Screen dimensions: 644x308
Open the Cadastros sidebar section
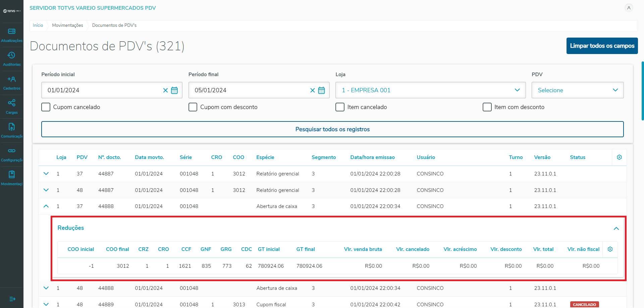pos(12,83)
